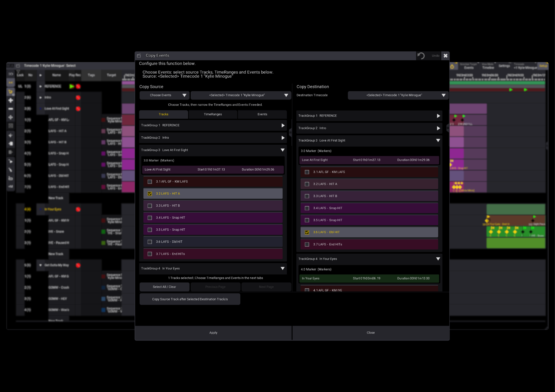
Task: Select source marker row Love At First Sight
Action: 213,170
